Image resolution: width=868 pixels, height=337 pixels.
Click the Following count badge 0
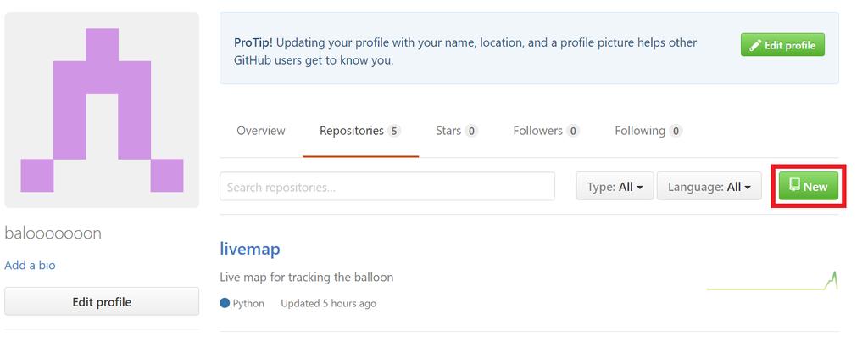[676, 131]
